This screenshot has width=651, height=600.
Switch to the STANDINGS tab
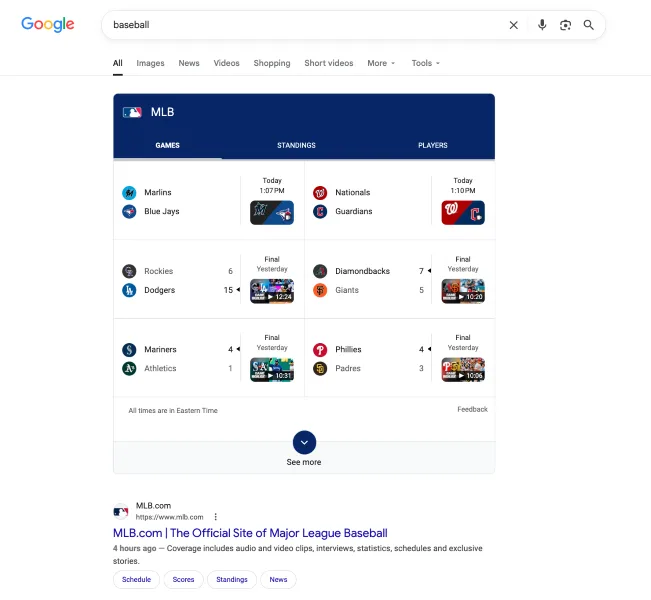click(x=296, y=145)
